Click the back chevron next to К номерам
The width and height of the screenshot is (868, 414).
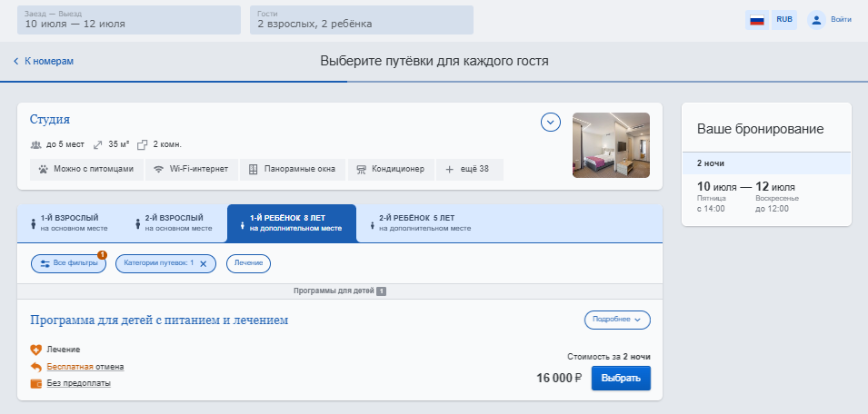tap(16, 62)
